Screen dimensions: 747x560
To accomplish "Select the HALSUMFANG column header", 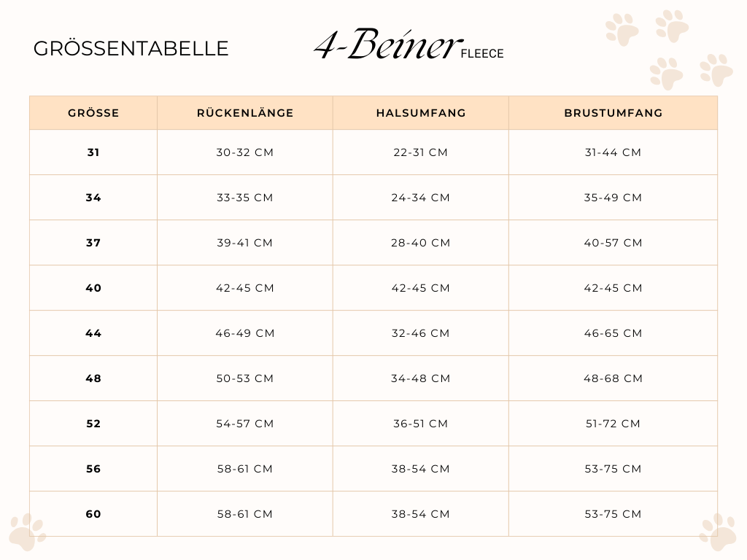I will [x=421, y=113].
